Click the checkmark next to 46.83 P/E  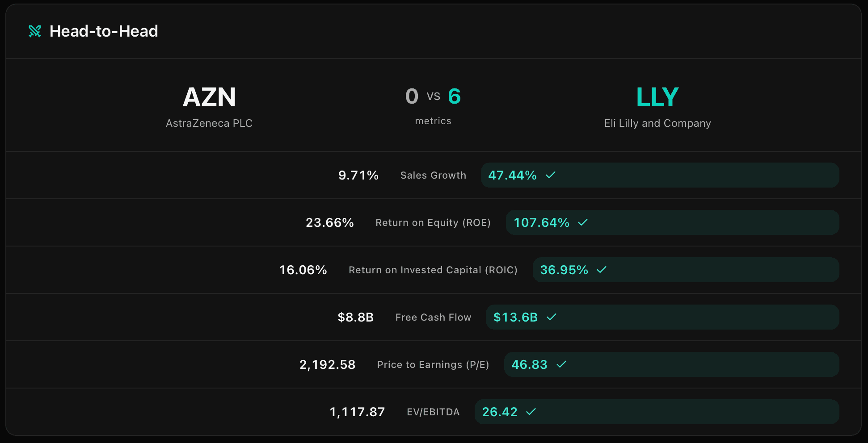pyautogui.click(x=561, y=364)
